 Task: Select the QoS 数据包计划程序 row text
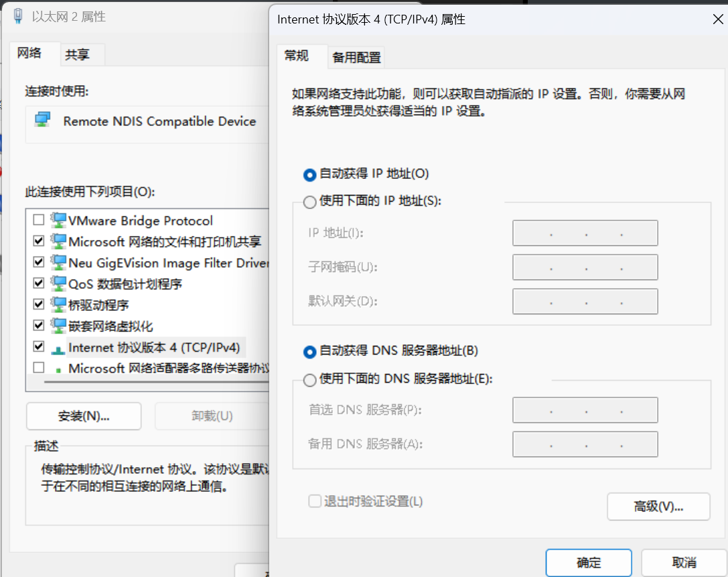125,284
